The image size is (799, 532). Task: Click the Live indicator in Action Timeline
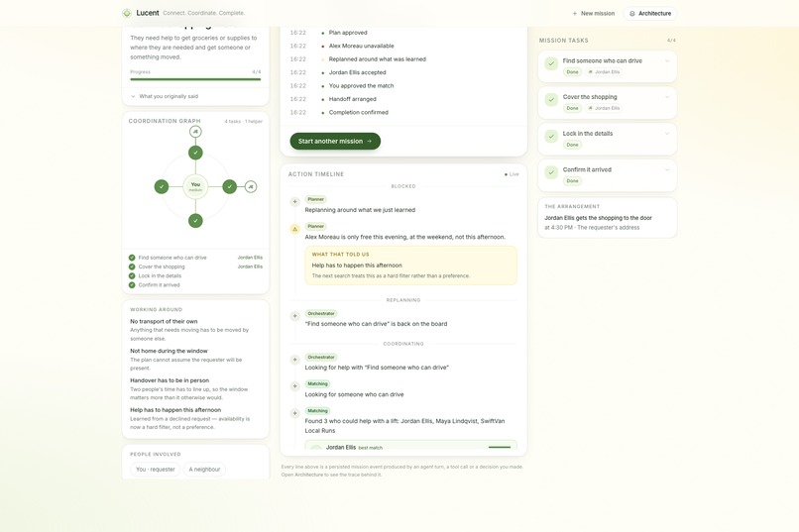click(512, 174)
